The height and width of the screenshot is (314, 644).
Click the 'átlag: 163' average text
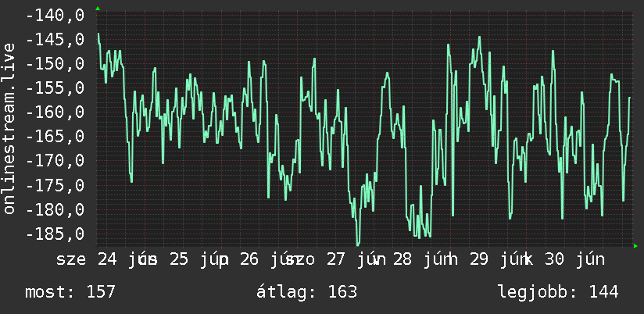pos(307,292)
